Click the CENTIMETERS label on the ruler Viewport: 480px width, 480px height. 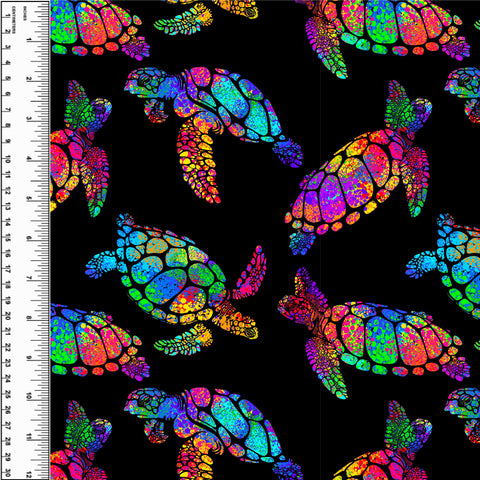pyautogui.click(x=14, y=19)
